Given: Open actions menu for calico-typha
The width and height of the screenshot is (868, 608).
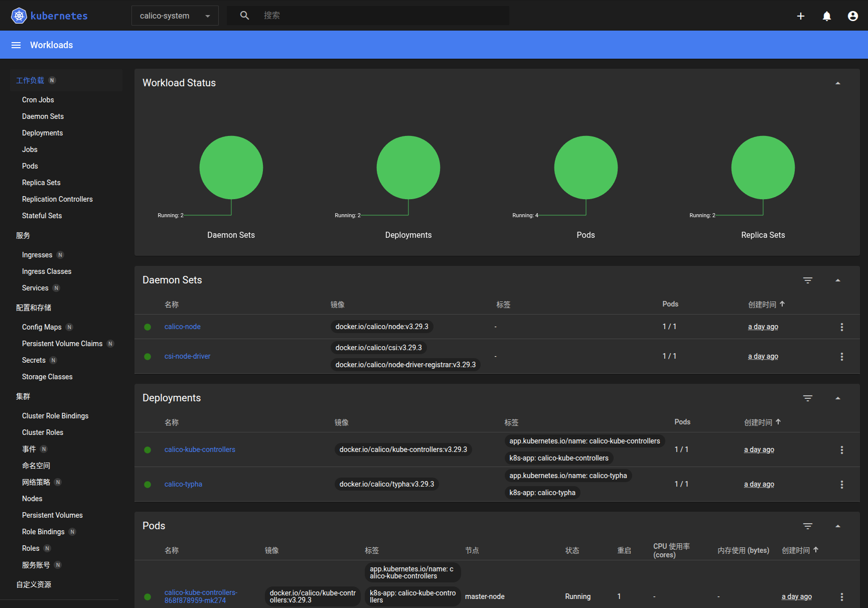Looking at the screenshot, I should pos(842,485).
